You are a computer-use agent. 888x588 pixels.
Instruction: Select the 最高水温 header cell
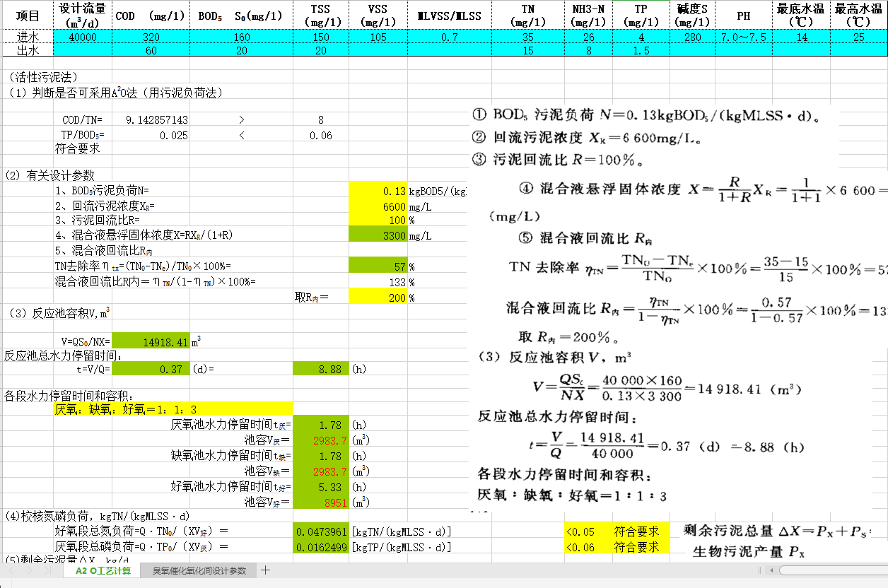(859, 16)
